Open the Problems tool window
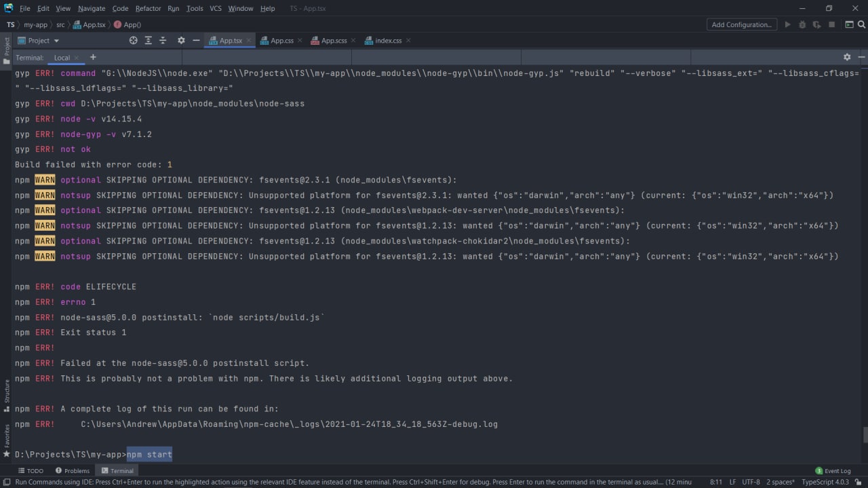The image size is (868, 488). click(x=73, y=470)
